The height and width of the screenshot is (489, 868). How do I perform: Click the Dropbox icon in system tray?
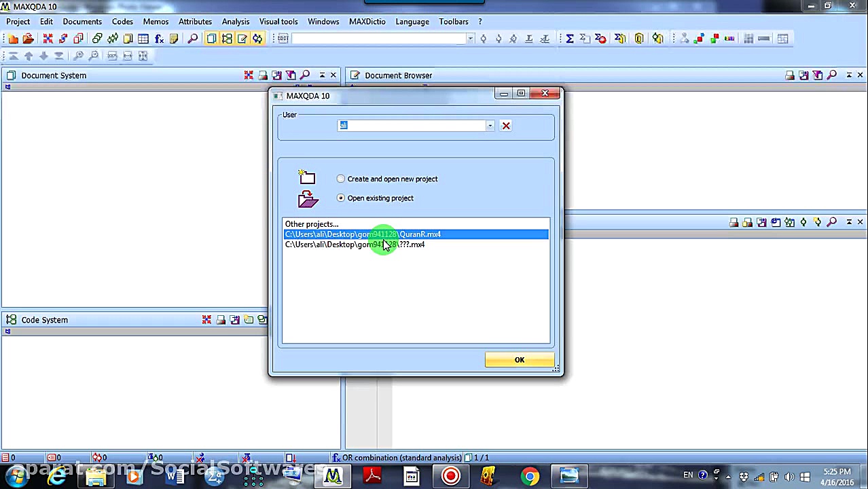pyautogui.click(x=744, y=476)
